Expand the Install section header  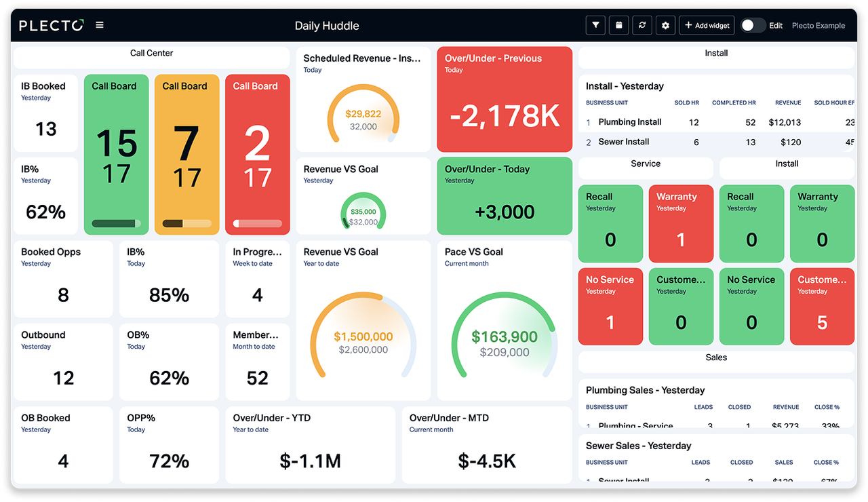(716, 52)
